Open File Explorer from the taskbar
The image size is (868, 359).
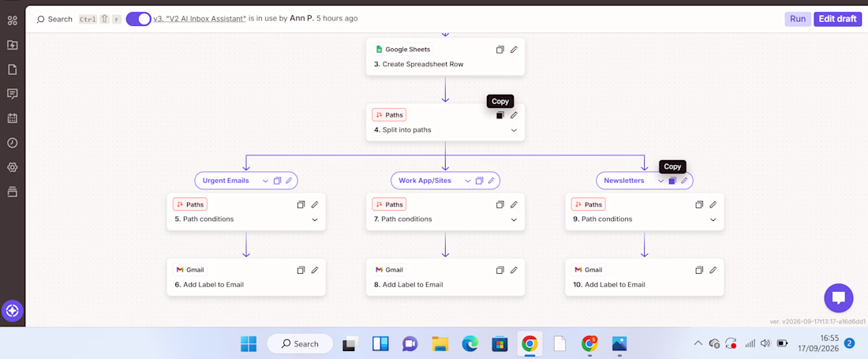point(440,343)
